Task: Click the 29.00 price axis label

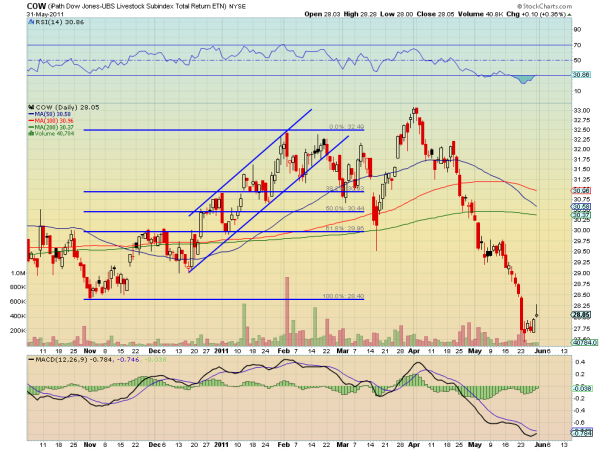Action: click(x=581, y=273)
